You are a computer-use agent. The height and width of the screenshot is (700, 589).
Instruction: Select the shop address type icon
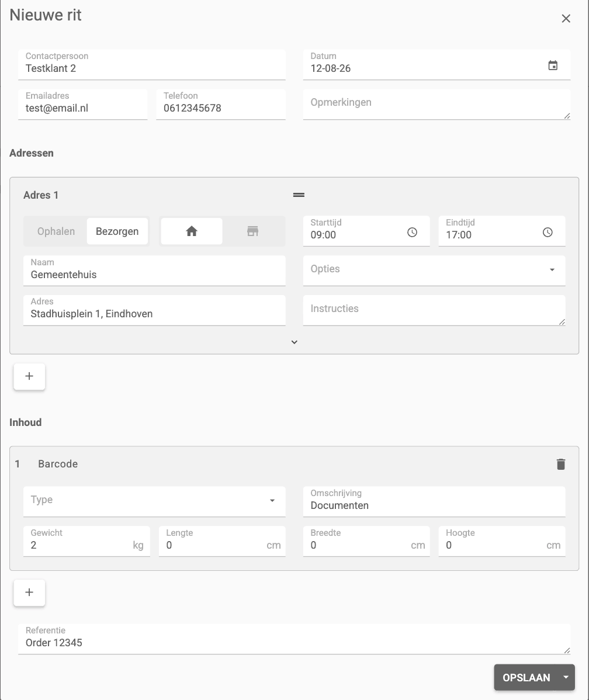point(253,231)
